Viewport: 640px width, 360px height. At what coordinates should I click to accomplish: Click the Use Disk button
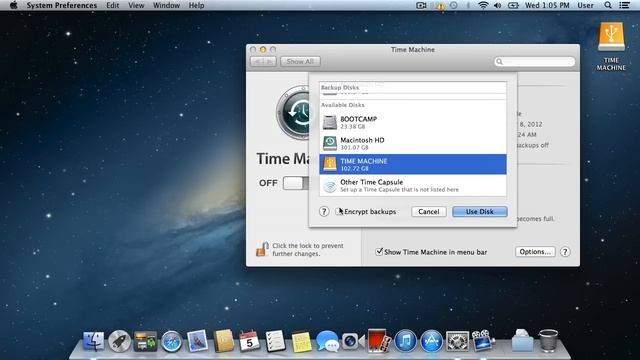480,211
